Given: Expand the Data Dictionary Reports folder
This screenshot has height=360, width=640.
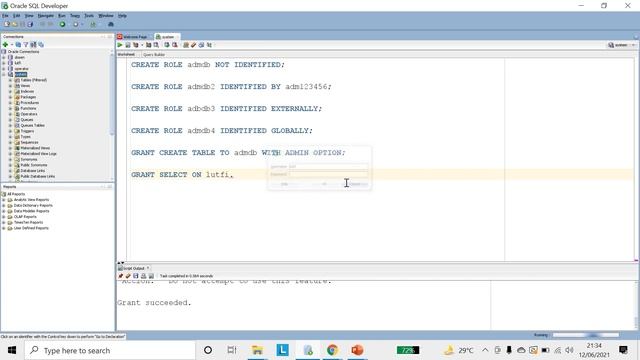Looking at the screenshot, I should [x=4, y=206].
